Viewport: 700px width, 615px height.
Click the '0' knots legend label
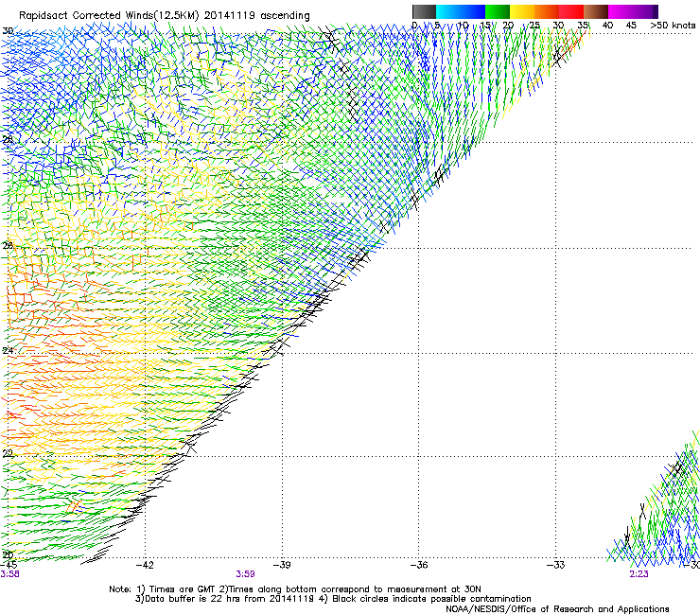point(414,25)
